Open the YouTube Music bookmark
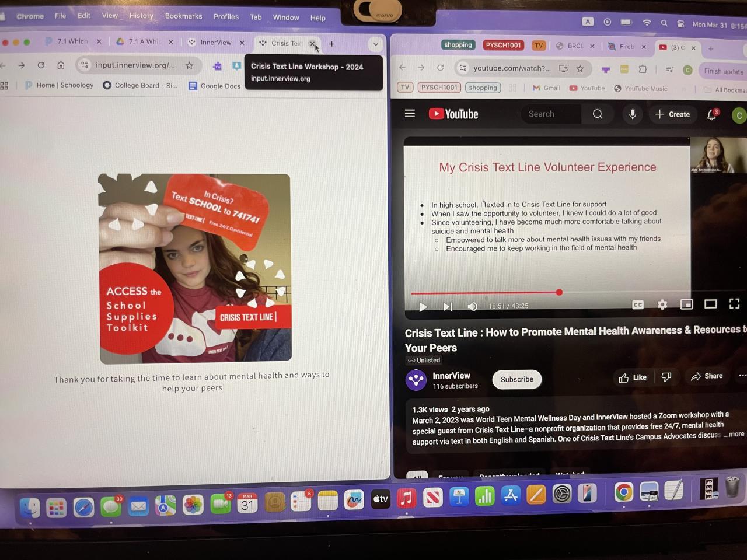The width and height of the screenshot is (747, 560). point(640,89)
